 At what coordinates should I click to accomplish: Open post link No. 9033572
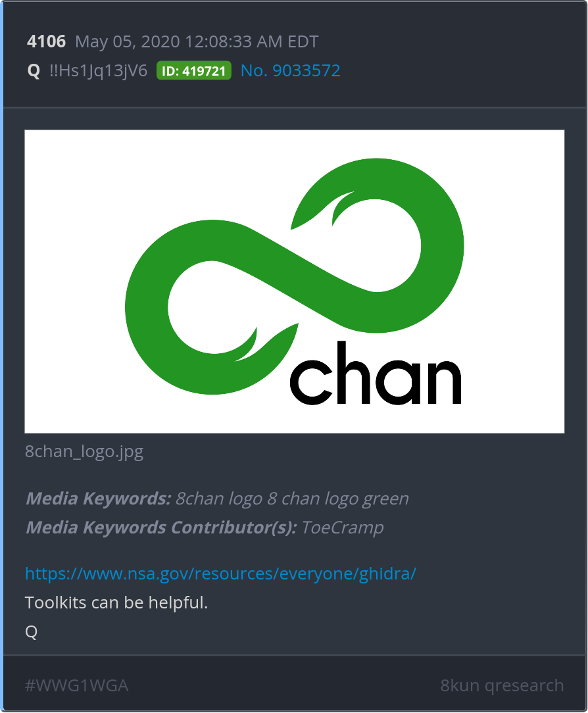pos(290,70)
